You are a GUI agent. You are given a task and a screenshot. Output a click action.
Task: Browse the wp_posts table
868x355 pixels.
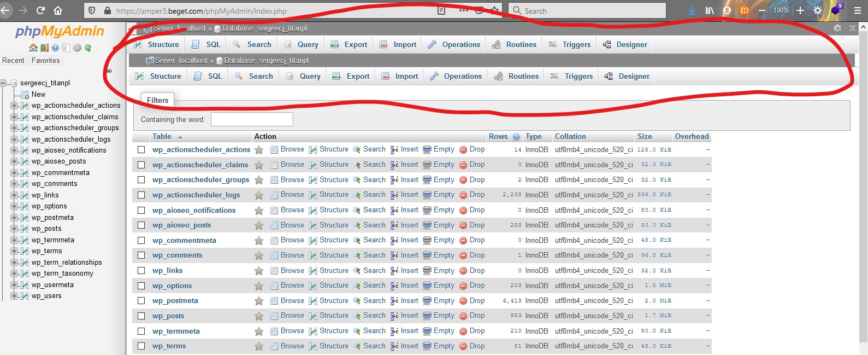pos(287,316)
